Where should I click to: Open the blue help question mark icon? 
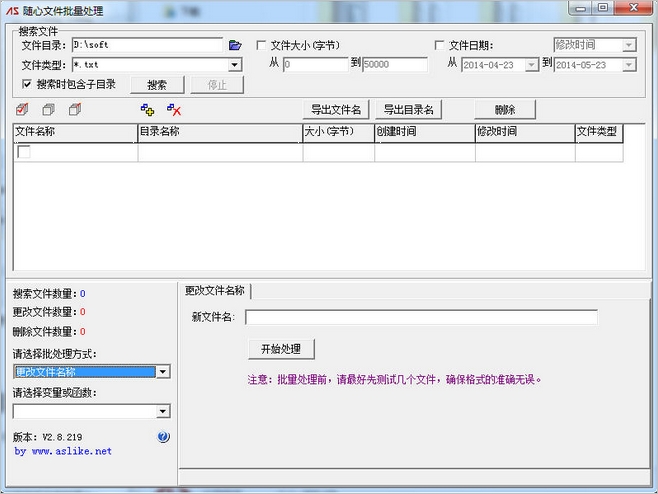(163, 437)
